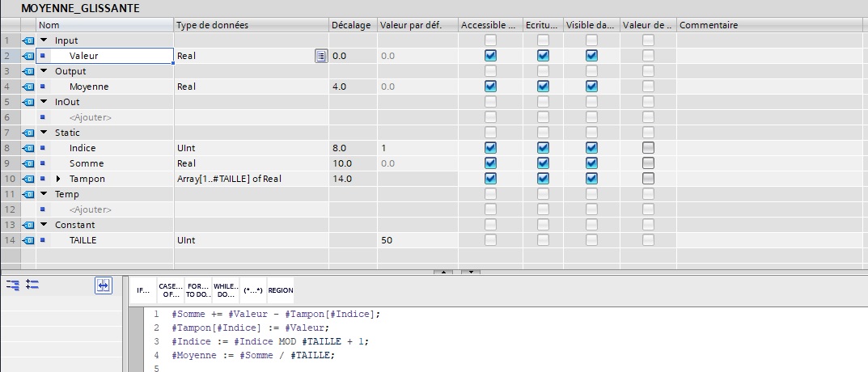The width and height of the screenshot is (868, 372).
Task: Insert a REGION block template
Action: pyautogui.click(x=281, y=290)
